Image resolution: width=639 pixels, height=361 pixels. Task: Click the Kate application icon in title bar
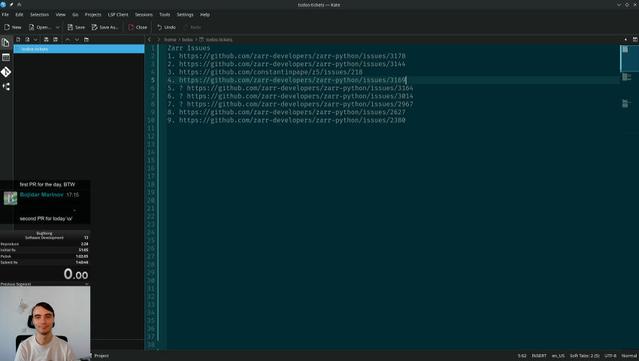pos(4,4)
